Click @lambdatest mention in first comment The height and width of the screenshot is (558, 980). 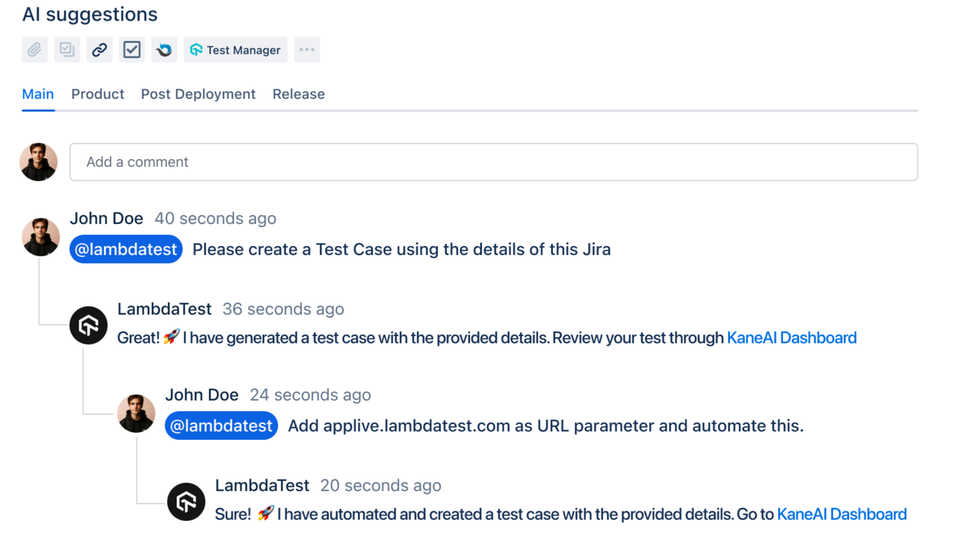[126, 249]
